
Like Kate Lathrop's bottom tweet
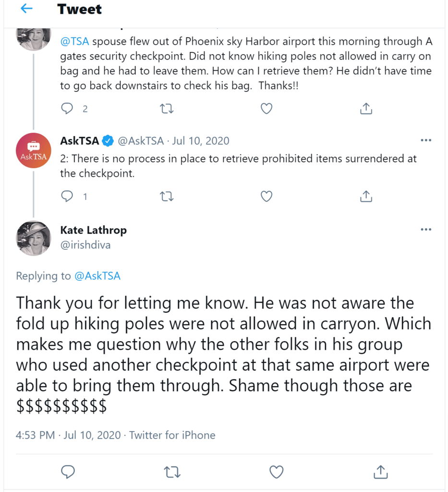[276, 472]
